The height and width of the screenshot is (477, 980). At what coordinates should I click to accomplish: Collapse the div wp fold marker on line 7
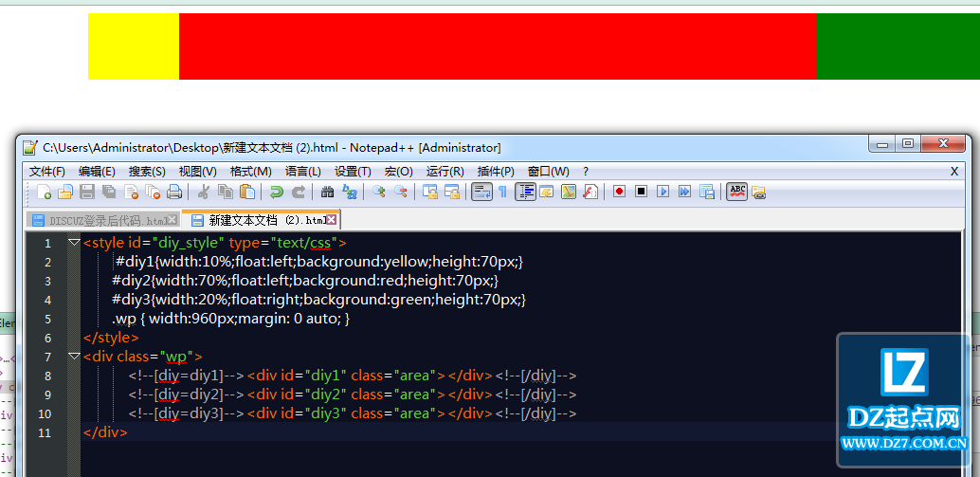click(x=74, y=357)
